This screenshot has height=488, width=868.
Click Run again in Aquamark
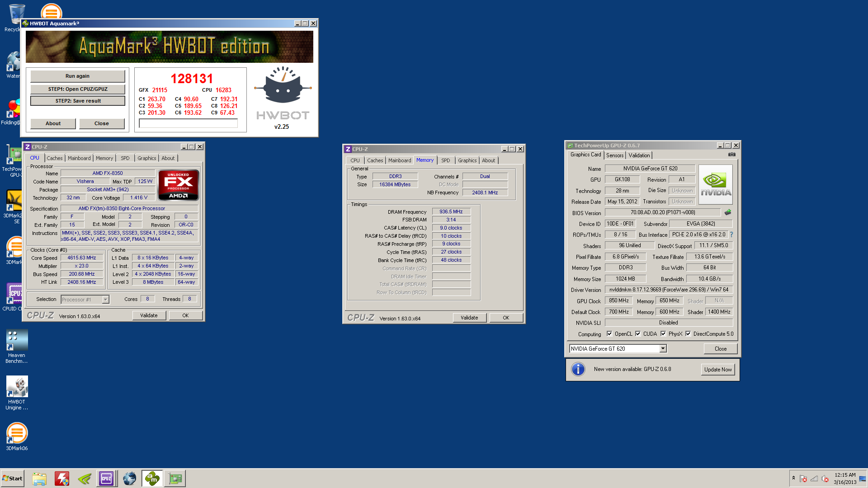pos(77,76)
